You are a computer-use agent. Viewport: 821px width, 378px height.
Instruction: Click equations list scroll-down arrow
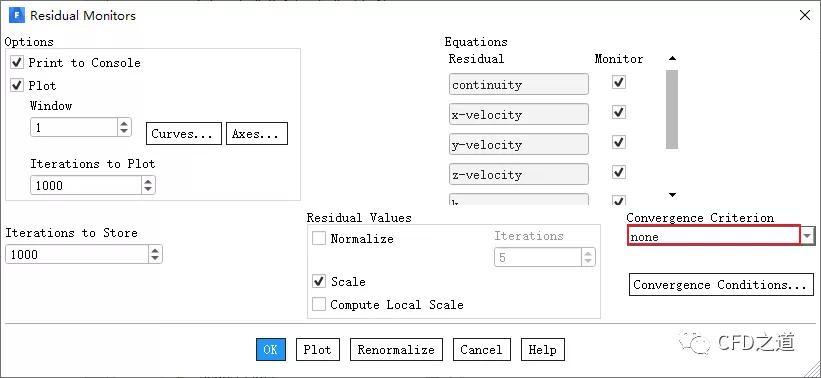pyautogui.click(x=672, y=195)
